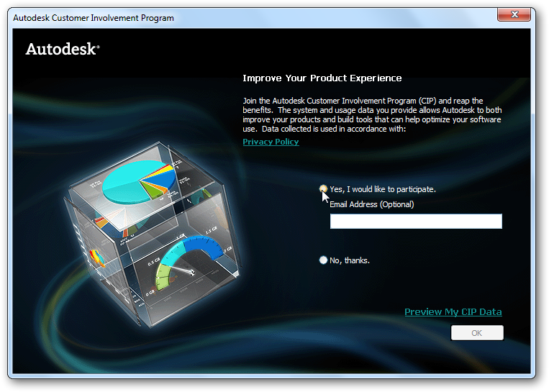
Task: Click the window title "Autodesk Customer Involvement Program"
Action: point(94,18)
